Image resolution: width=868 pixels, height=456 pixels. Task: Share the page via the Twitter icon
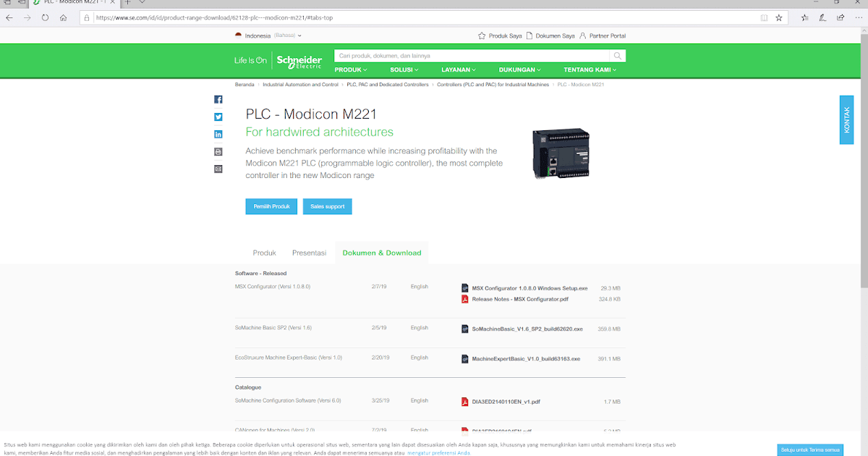218,117
